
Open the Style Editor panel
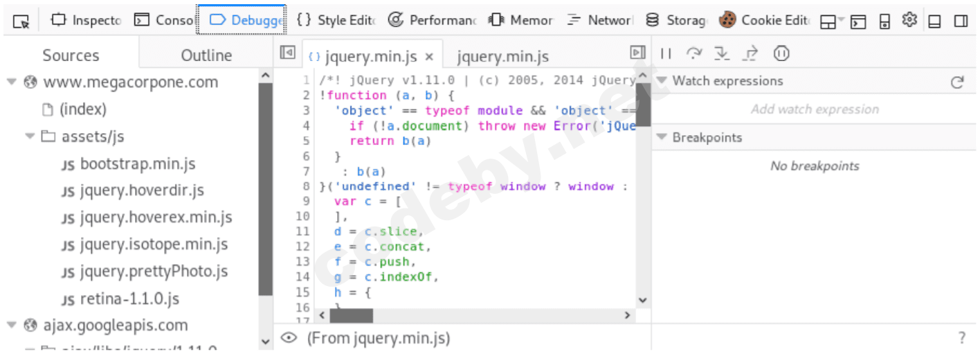[336, 21]
